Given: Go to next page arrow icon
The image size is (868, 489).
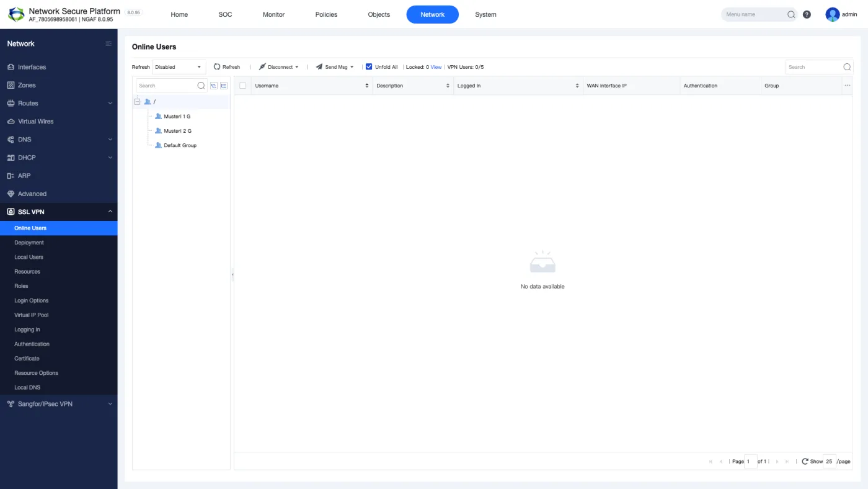Looking at the screenshot, I should [777, 462].
